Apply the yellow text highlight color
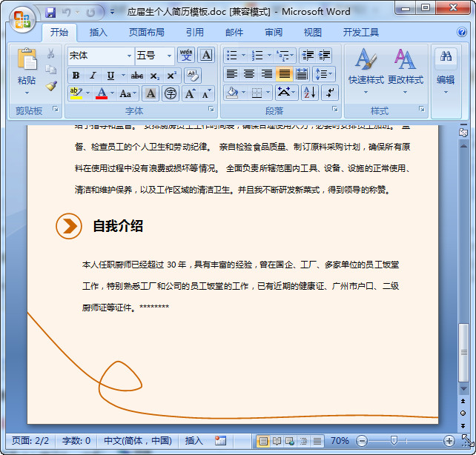Image resolution: width=476 pixels, height=455 pixels. pos(76,93)
